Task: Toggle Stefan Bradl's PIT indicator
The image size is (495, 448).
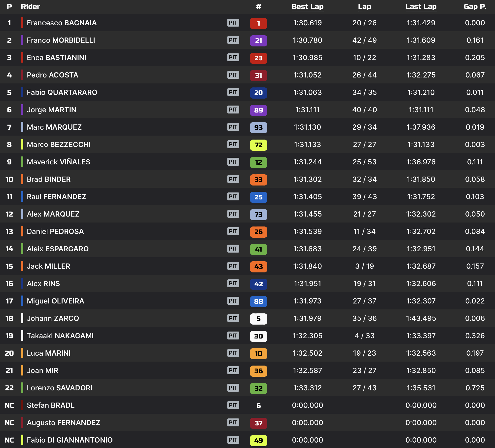Action: (x=233, y=405)
